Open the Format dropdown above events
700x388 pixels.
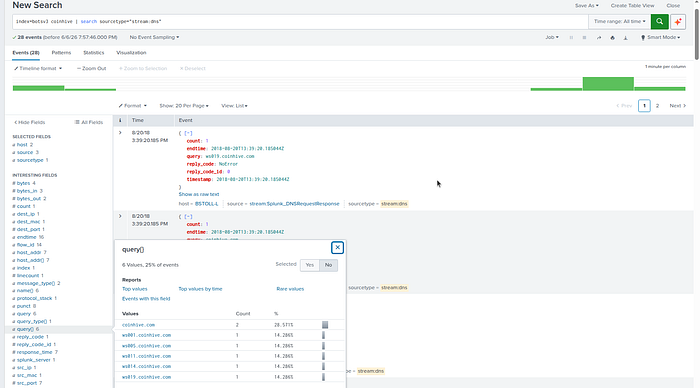[x=132, y=106]
